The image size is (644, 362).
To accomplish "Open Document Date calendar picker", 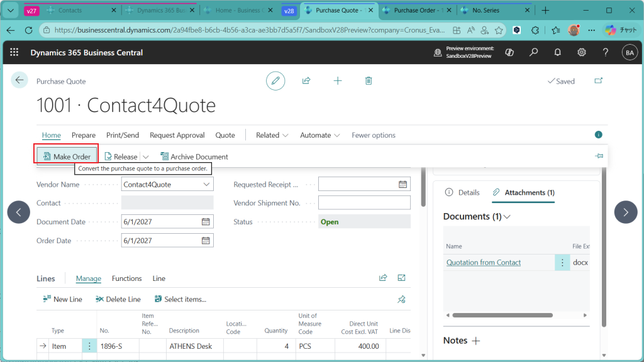I will click(x=206, y=222).
